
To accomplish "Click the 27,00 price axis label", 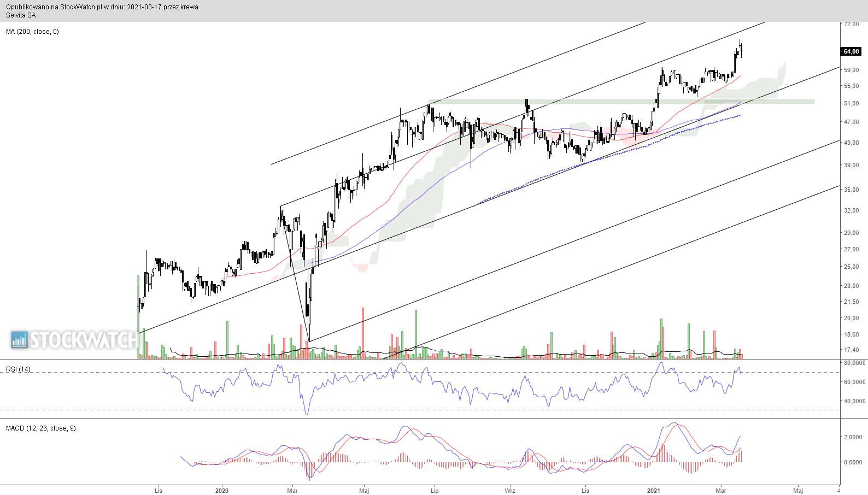I will pyautogui.click(x=851, y=249).
